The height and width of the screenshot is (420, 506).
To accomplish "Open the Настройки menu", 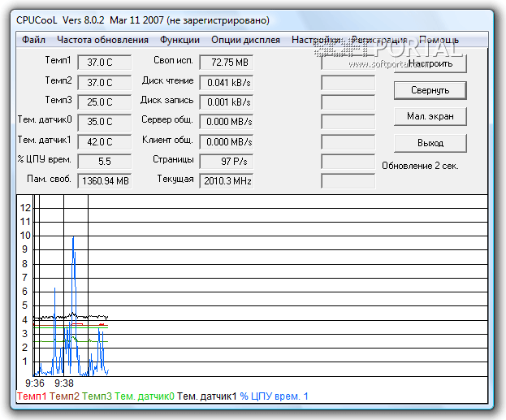I will [316, 40].
